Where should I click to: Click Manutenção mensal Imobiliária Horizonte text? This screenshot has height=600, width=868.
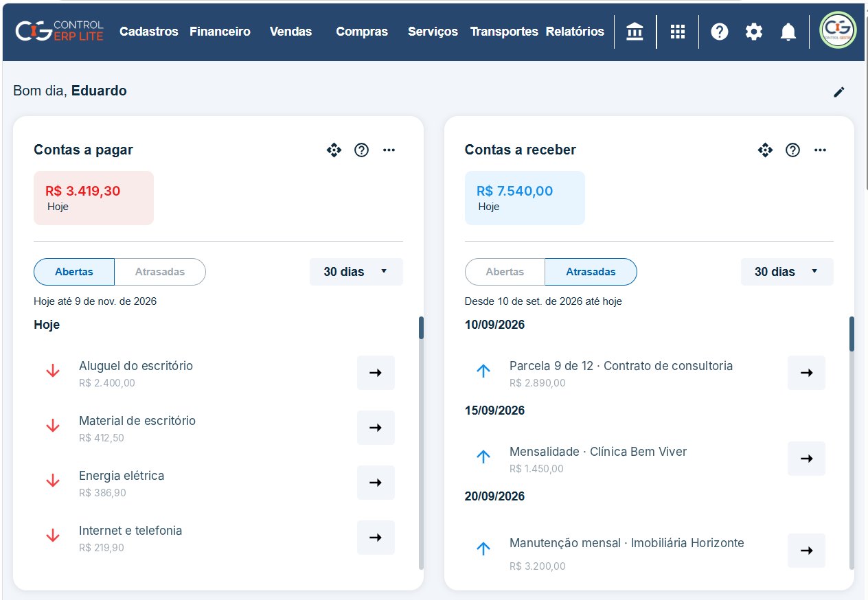point(627,543)
